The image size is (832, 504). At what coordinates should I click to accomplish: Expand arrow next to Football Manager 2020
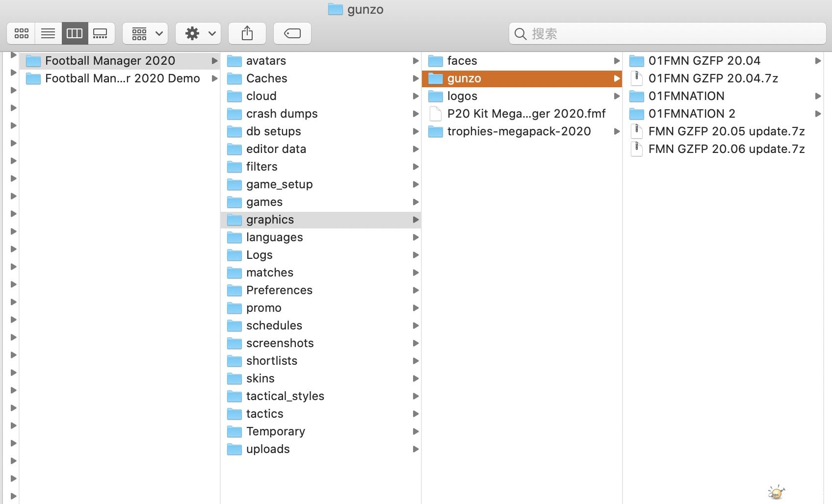pyautogui.click(x=214, y=61)
